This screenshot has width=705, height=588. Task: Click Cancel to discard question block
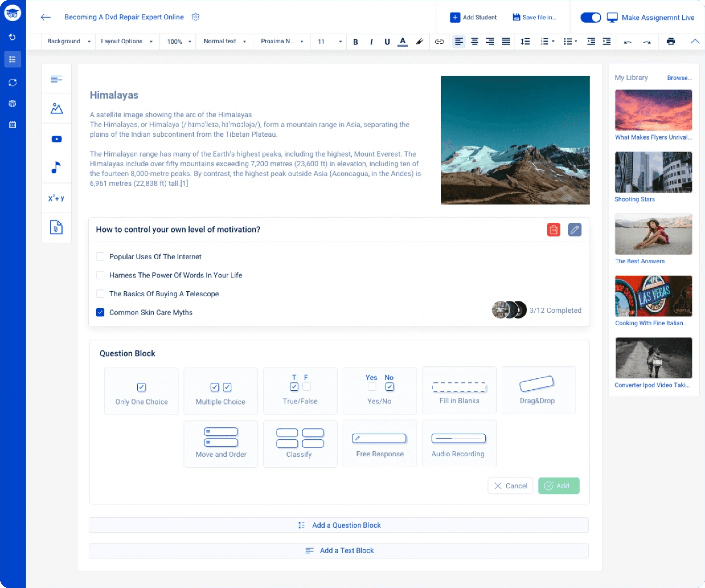coord(510,485)
